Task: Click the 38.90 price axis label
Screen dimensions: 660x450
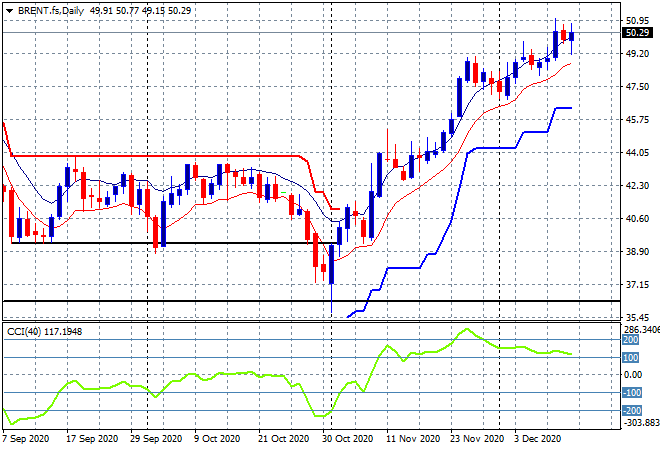Action: [x=637, y=251]
